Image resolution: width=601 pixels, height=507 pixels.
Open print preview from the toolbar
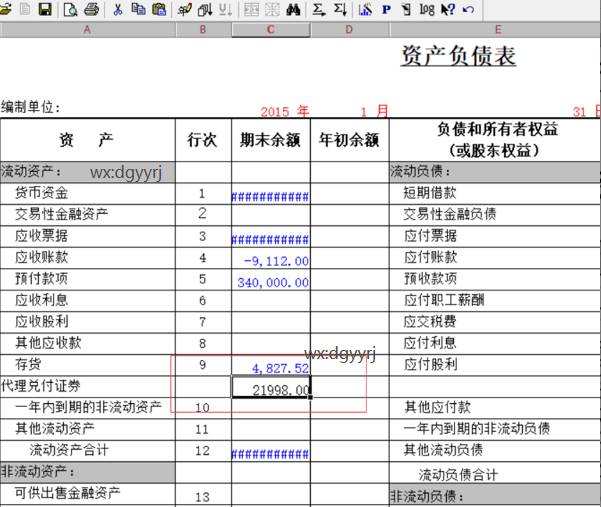71,9
